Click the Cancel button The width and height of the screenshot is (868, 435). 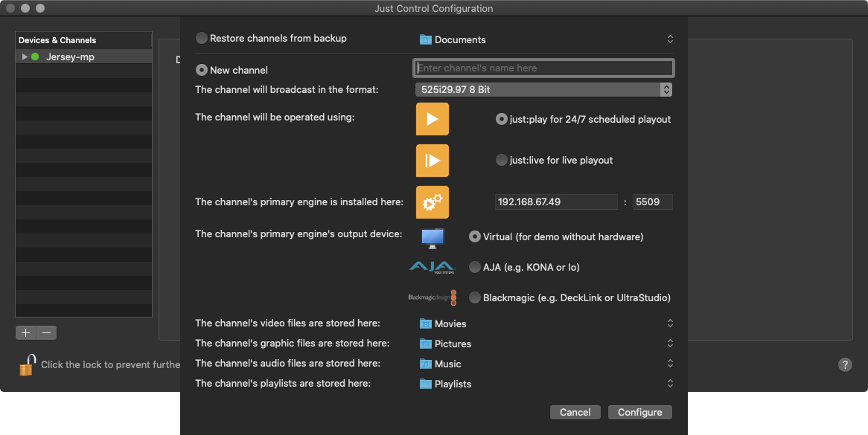click(x=575, y=413)
